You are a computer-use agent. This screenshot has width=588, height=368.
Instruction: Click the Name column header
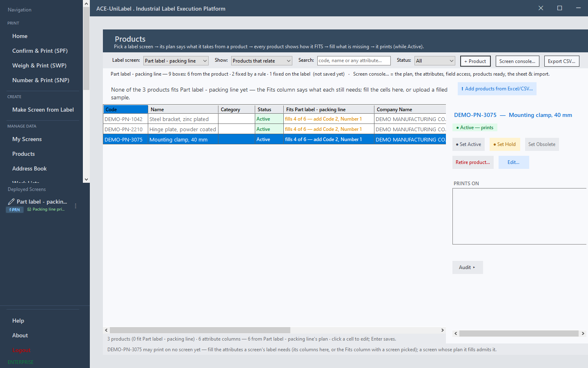pyautogui.click(x=183, y=110)
